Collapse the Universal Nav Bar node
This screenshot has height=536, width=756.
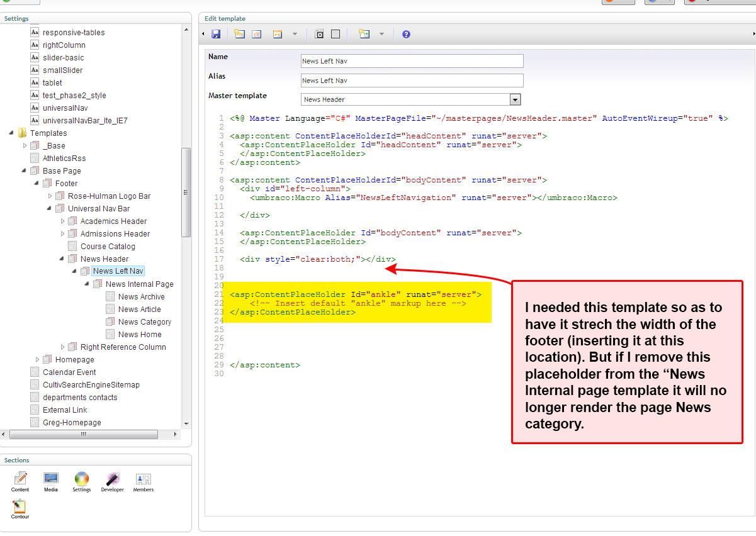pyautogui.click(x=50, y=209)
